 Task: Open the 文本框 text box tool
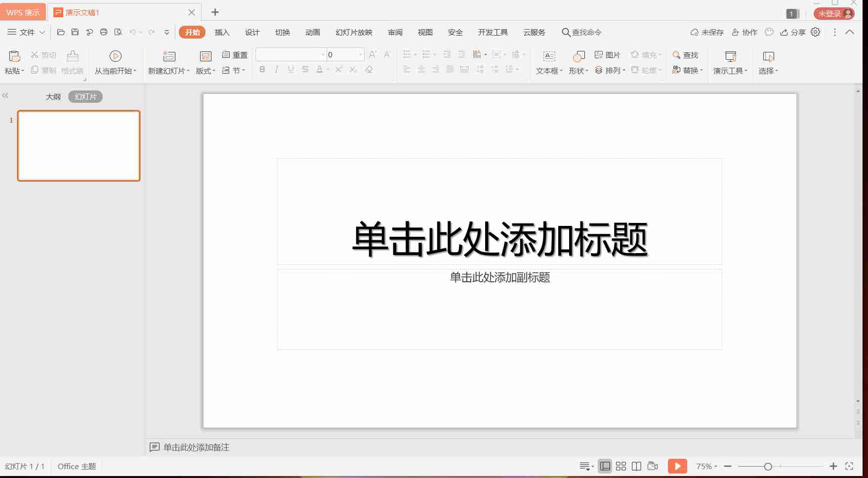tap(549, 56)
